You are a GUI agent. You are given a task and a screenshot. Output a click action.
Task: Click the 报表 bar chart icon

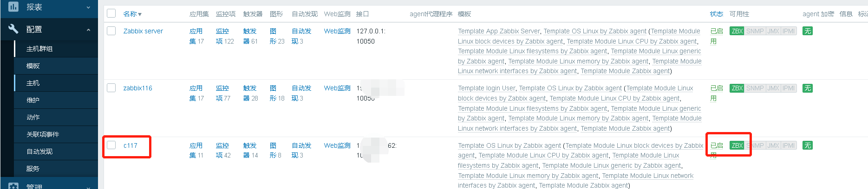(13, 7)
